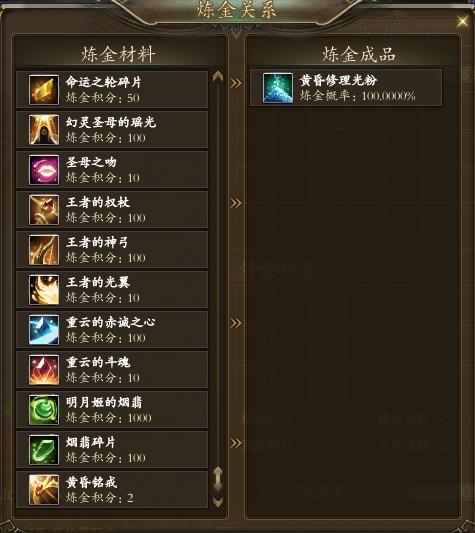This screenshot has width=475, height=533.
Task: Click the scroll-up arrow of materials list
Action: coord(218,76)
